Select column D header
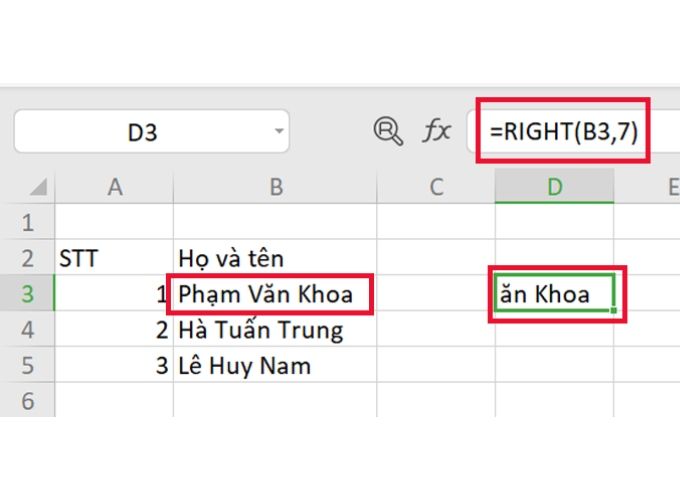The width and height of the screenshot is (680, 500). 554,185
